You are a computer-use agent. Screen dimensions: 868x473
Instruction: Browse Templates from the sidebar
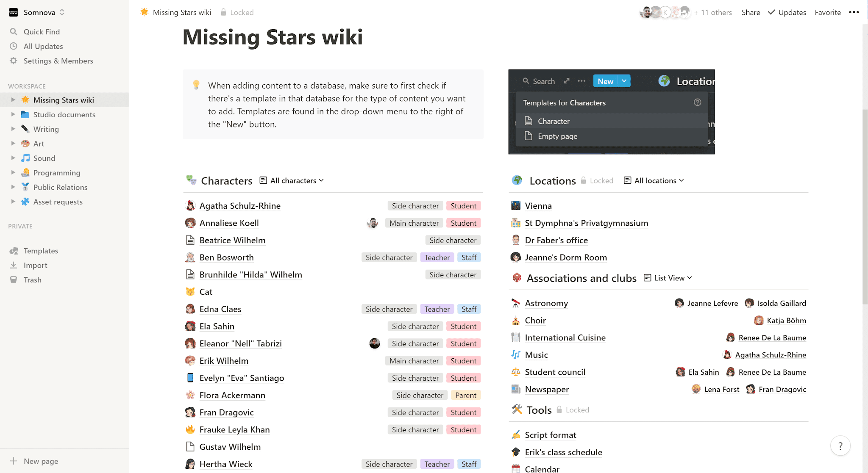tap(41, 250)
